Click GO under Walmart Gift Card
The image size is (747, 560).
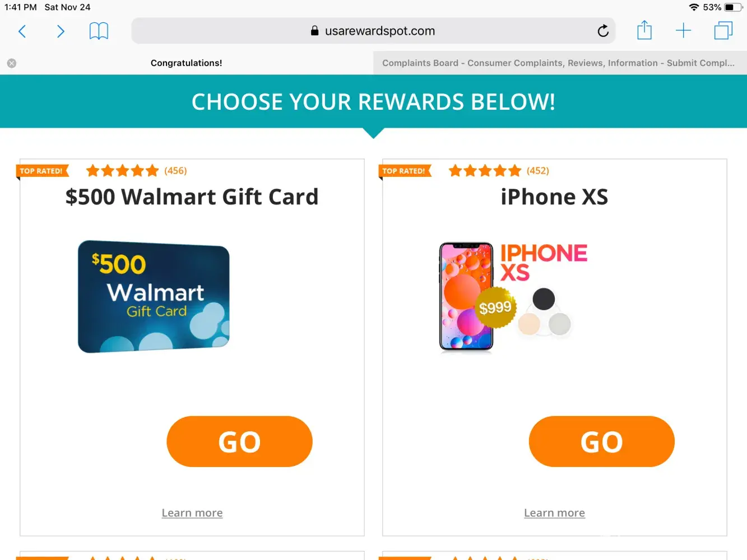pyautogui.click(x=239, y=441)
